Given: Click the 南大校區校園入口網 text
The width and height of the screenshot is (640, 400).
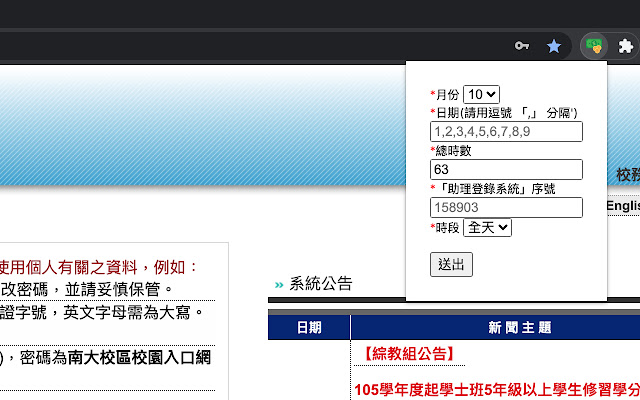Looking at the screenshot, I should pyautogui.click(x=140, y=358).
